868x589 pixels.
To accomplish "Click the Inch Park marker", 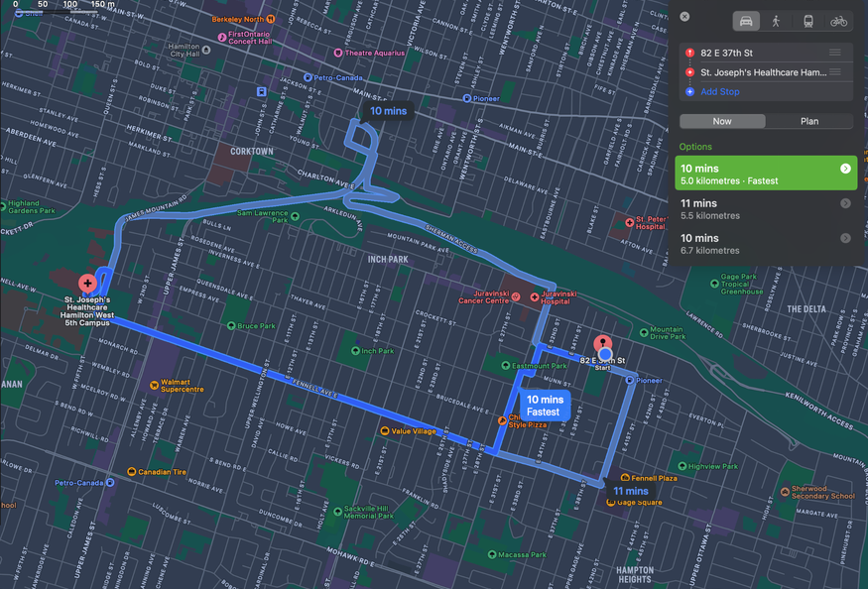I will [x=355, y=350].
